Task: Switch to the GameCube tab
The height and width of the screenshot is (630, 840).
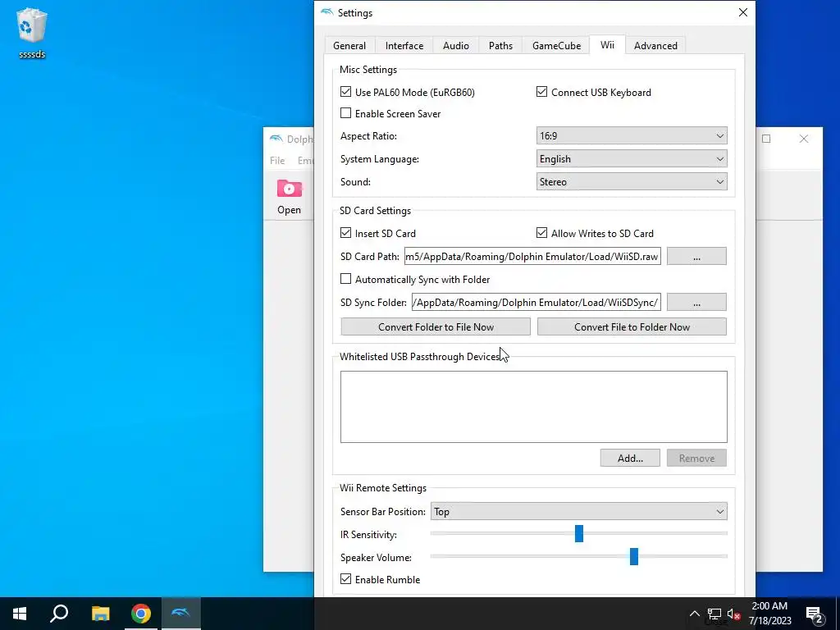Action: pos(556,46)
